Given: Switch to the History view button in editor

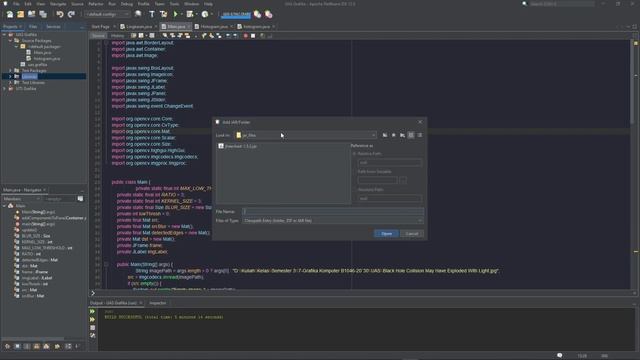Looking at the screenshot, I should [x=118, y=36].
